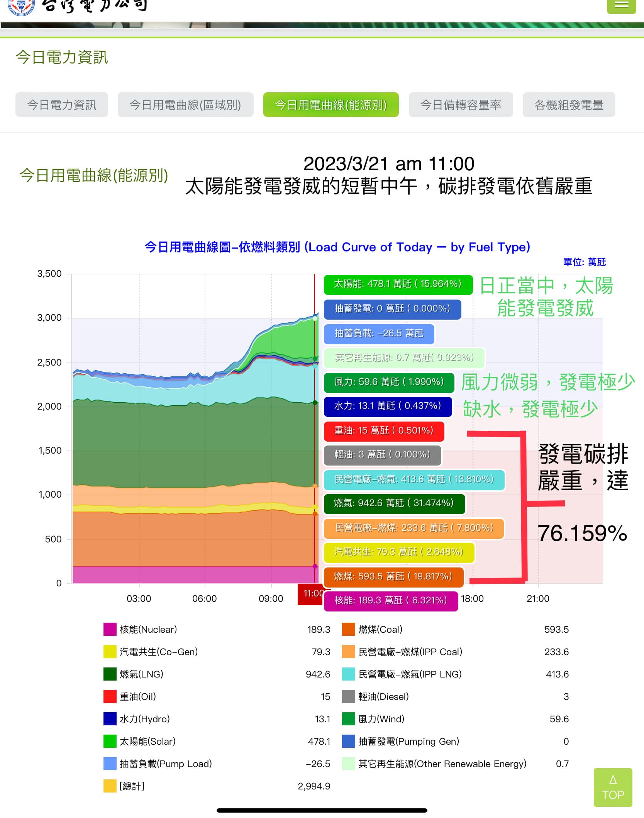
Task: Toggle 抽蓄發電(Pumping Gen) legend swatch
Action: point(349,741)
